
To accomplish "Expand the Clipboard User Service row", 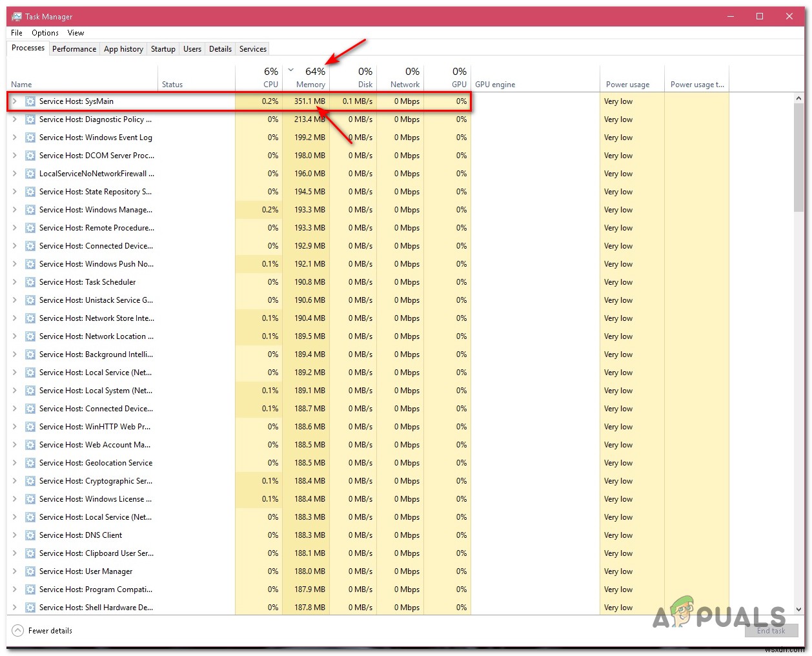I will [14, 553].
